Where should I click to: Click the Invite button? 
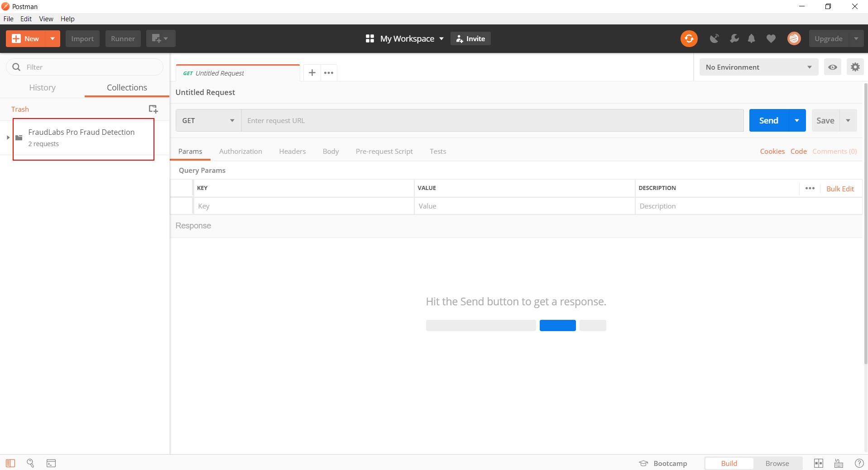[x=470, y=38]
